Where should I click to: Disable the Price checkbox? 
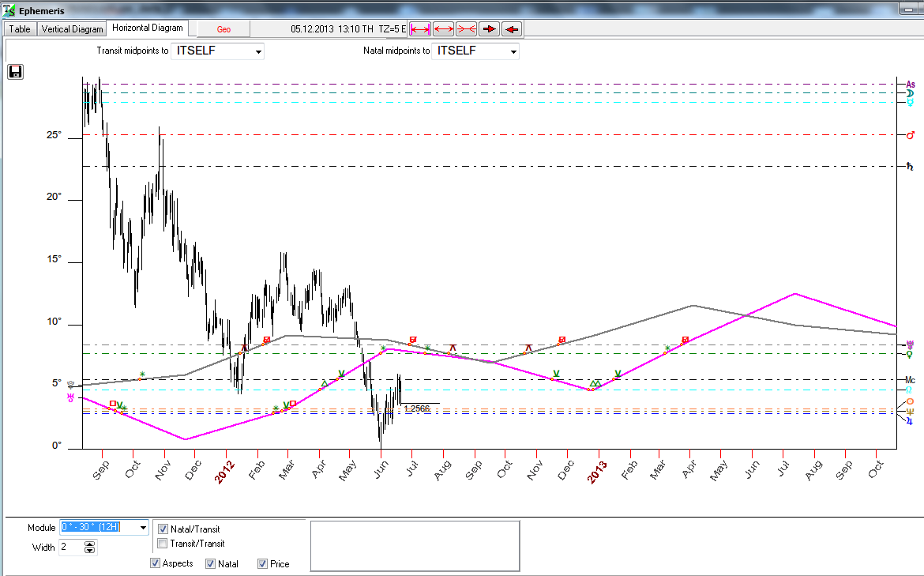tap(262, 564)
